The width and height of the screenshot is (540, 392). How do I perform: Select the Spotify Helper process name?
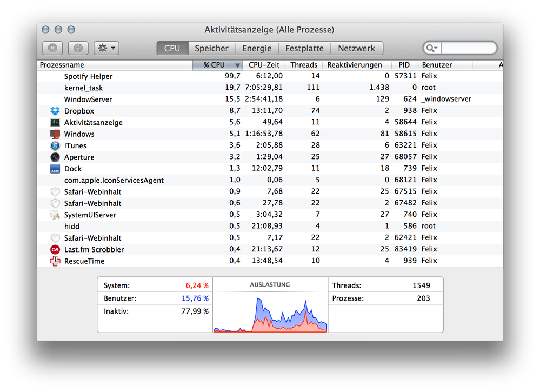88,76
